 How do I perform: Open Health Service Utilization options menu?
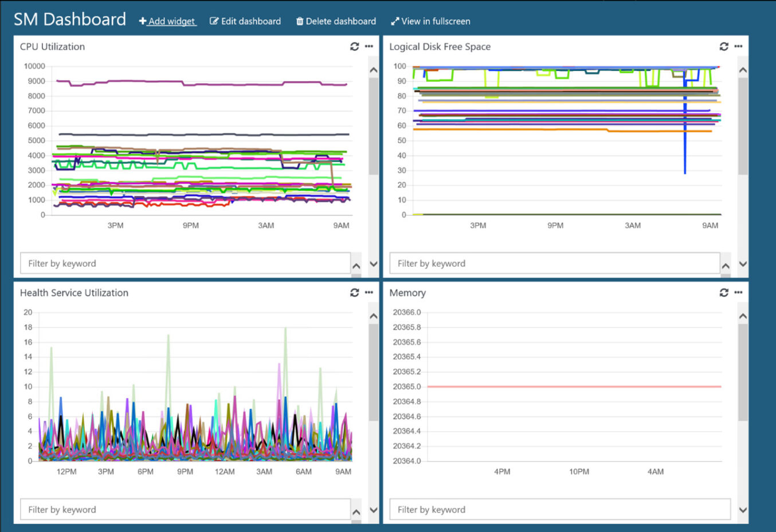(369, 293)
